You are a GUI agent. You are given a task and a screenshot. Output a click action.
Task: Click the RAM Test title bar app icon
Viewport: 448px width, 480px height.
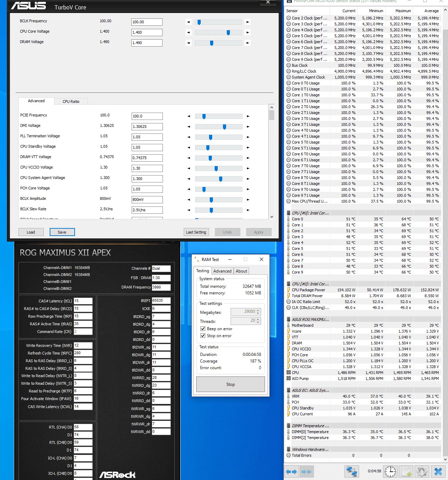(x=197, y=260)
